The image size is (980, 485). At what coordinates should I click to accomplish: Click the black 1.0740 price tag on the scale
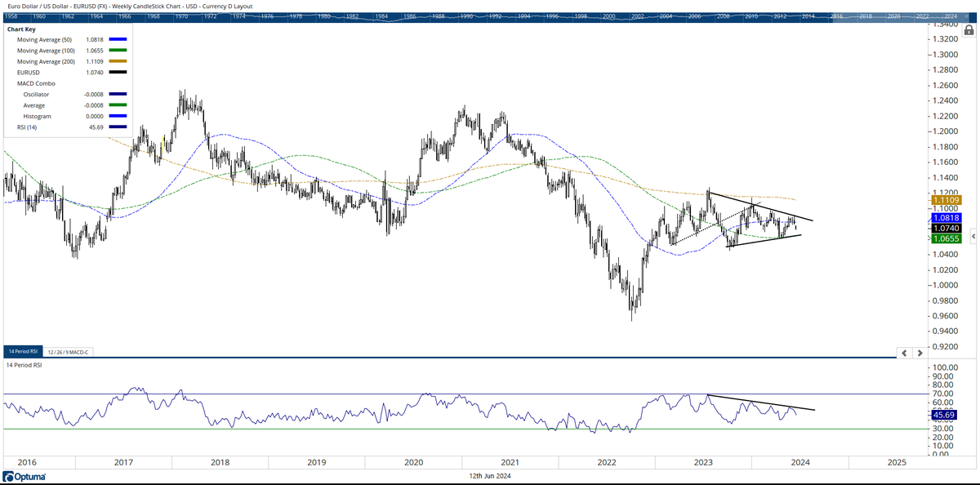point(945,229)
